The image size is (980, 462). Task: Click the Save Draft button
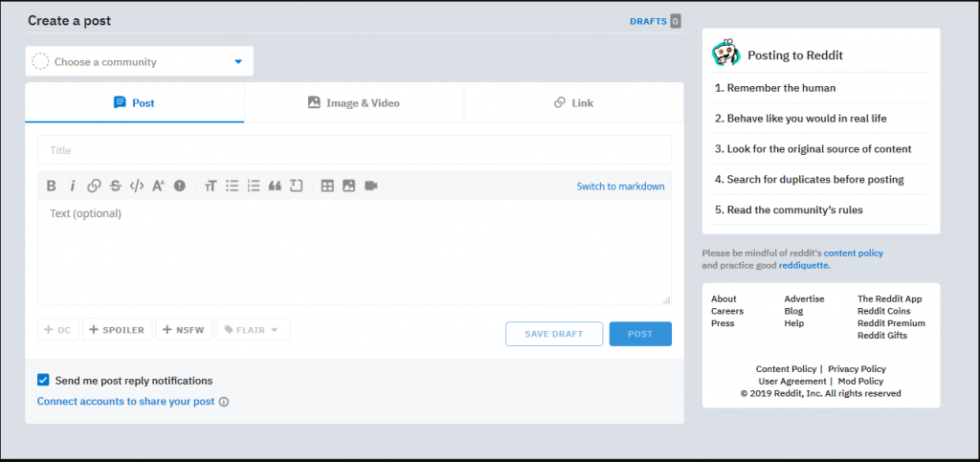(x=554, y=334)
